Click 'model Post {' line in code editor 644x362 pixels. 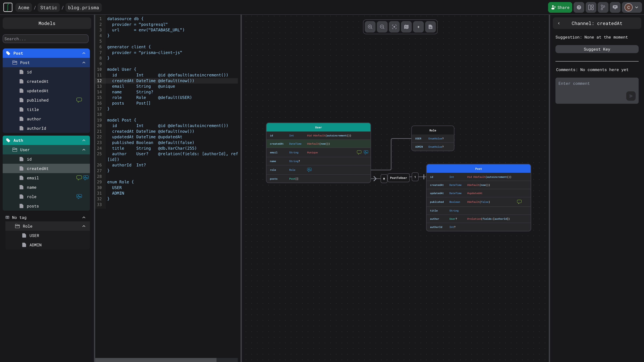point(121,120)
